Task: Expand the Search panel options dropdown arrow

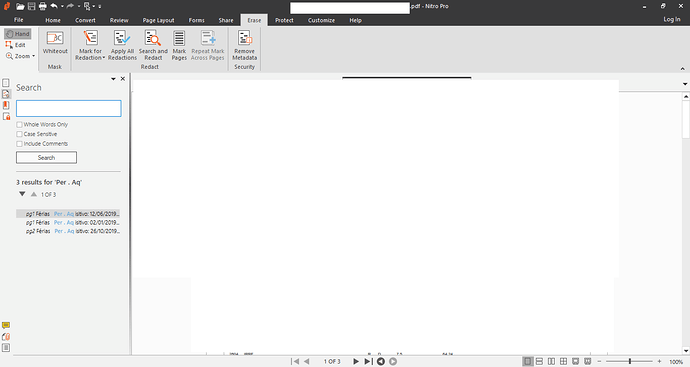Action: (113, 79)
